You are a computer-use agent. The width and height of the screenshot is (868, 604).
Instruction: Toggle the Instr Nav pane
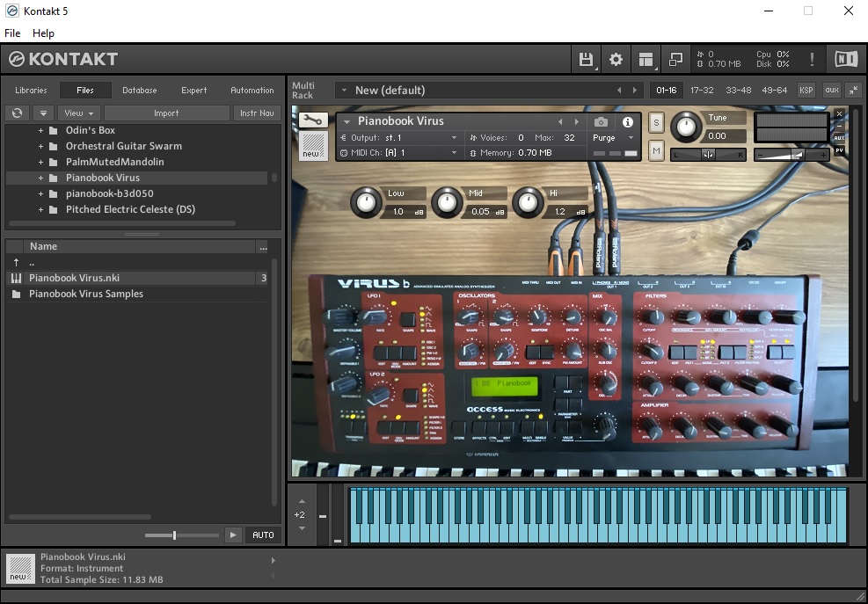click(257, 113)
